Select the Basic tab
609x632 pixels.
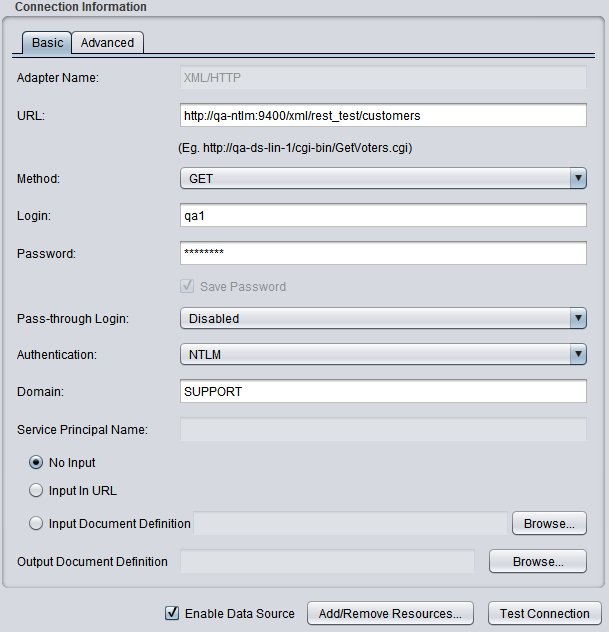tap(47, 43)
